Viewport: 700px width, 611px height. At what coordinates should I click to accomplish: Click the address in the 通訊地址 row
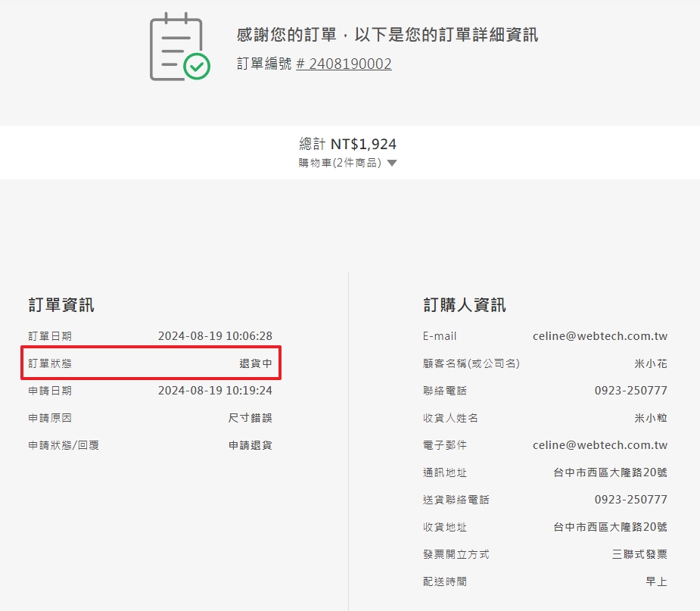click(610, 472)
